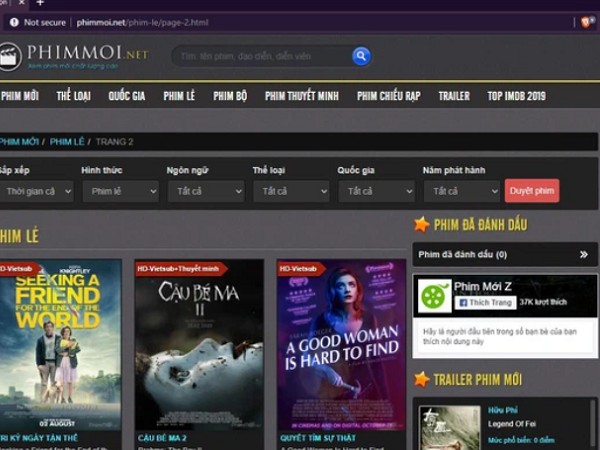Click the Phim Mới Z green reel logo
The width and height of the screenshot is (600, 450).
pyautogui.click(x=434, y=296)
